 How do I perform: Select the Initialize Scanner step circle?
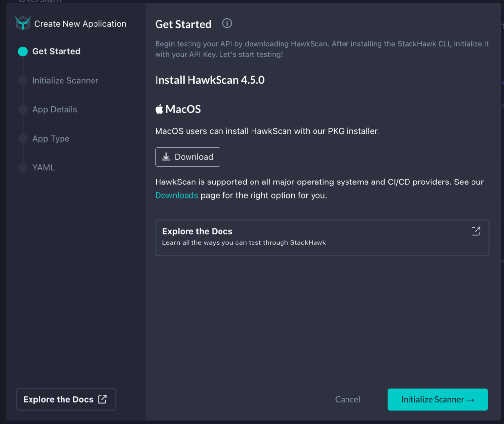[22, 80]
